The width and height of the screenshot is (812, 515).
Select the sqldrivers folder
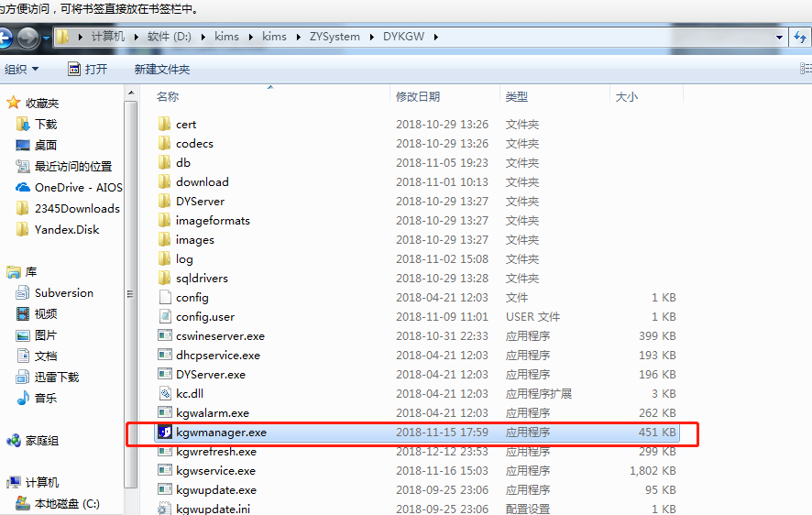pos(202,278)
